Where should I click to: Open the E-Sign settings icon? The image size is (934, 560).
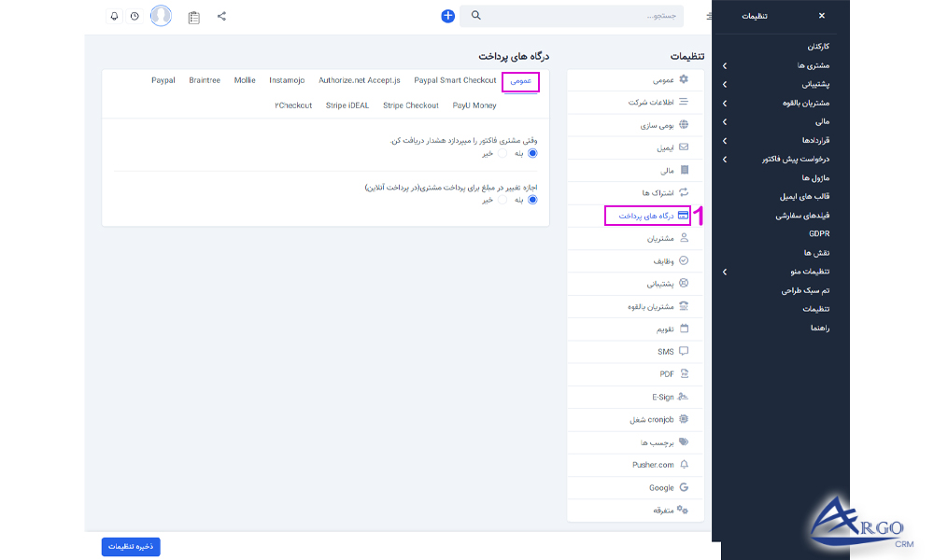coord(683,397)
